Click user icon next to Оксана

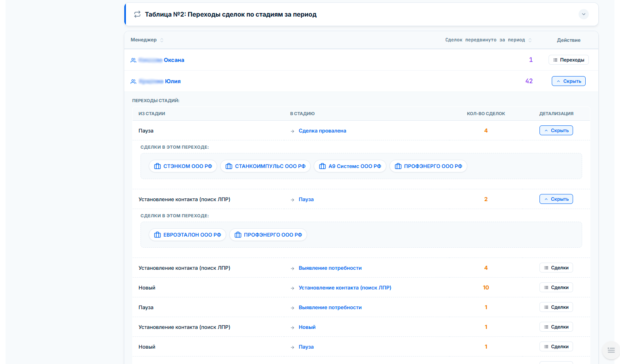tap(133, 60)
